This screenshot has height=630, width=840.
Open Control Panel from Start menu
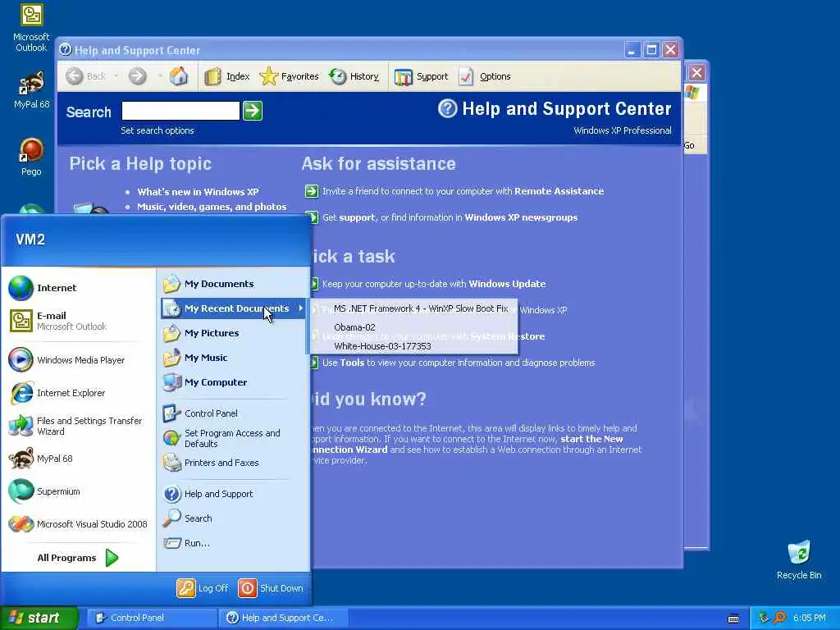pos(233,413)
